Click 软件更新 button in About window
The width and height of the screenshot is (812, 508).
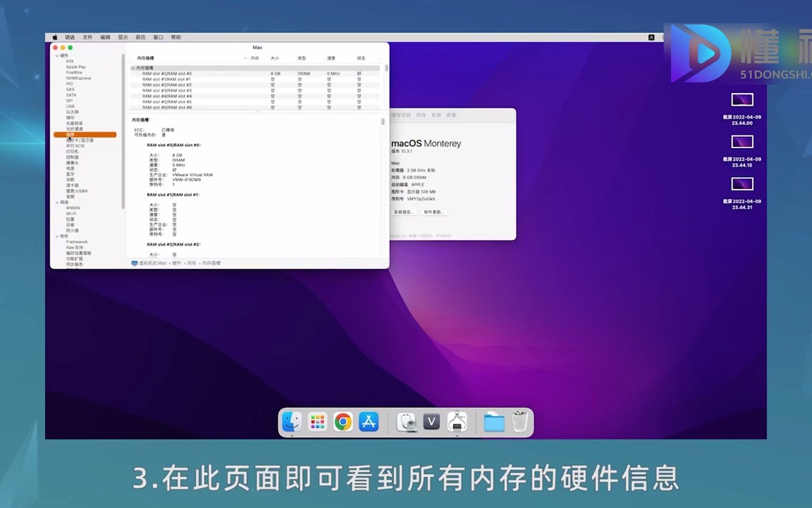tap(434, 212)
